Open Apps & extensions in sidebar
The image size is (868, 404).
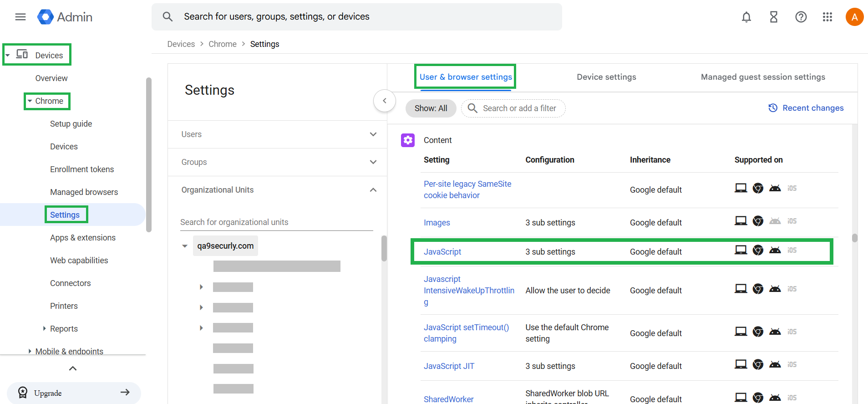click(x=83, y=238)
